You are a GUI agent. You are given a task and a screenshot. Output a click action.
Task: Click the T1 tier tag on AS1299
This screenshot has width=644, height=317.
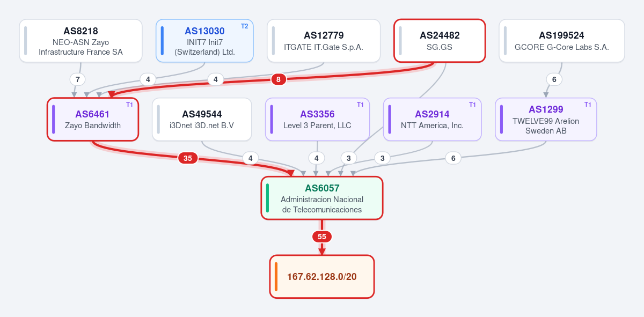(588, 105)
